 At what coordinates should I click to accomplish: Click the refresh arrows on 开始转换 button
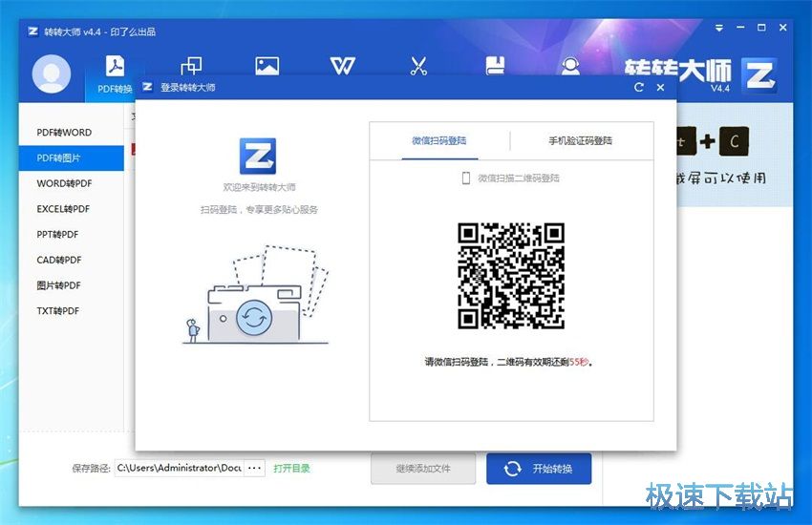[x=513, y=469]
